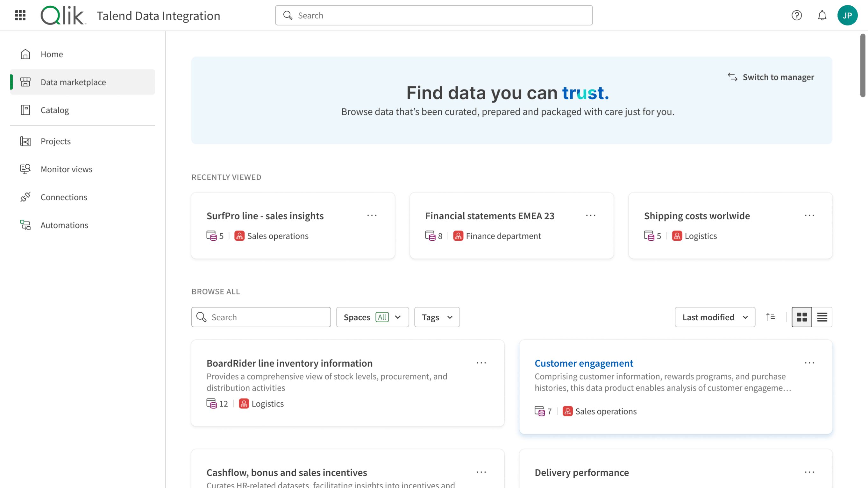Screen dimensions: 868x488
Task: Click the Browse All search input field
Action: [260, 316]
